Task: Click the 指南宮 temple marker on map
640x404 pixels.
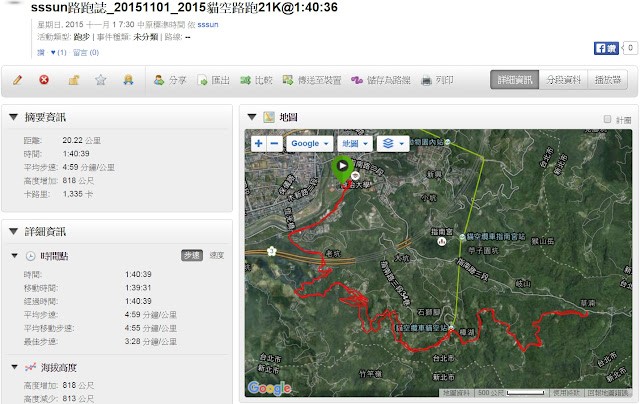Action: pyautogui.click(x=442, y=242)
